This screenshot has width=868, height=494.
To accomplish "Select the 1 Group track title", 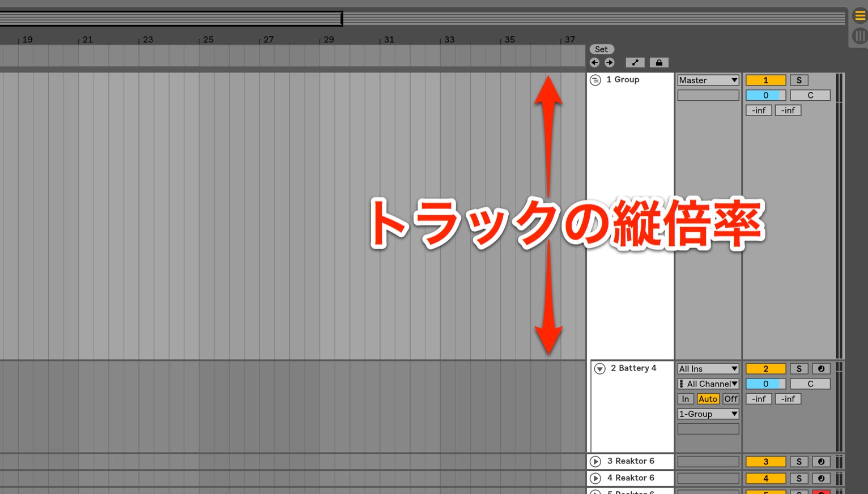I will tap(623, 80).
